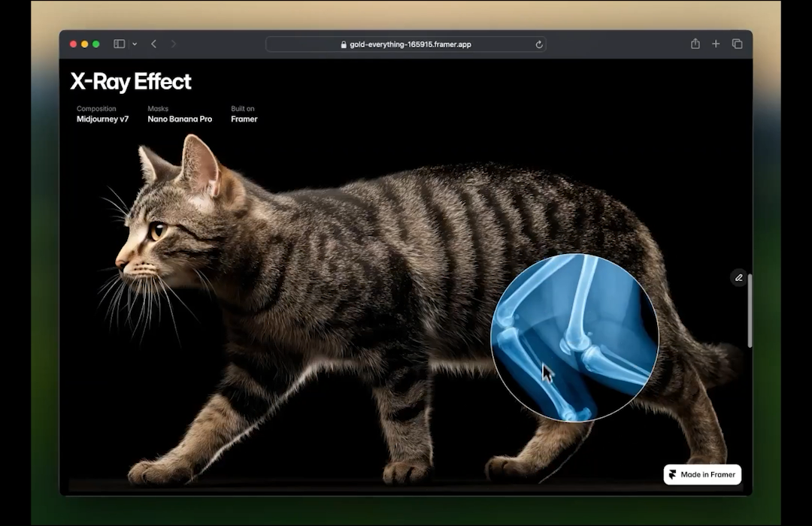Viewport: 812px width, 526px height.
Task: Reload the page with the refresh icon
Action: point(539,44)
